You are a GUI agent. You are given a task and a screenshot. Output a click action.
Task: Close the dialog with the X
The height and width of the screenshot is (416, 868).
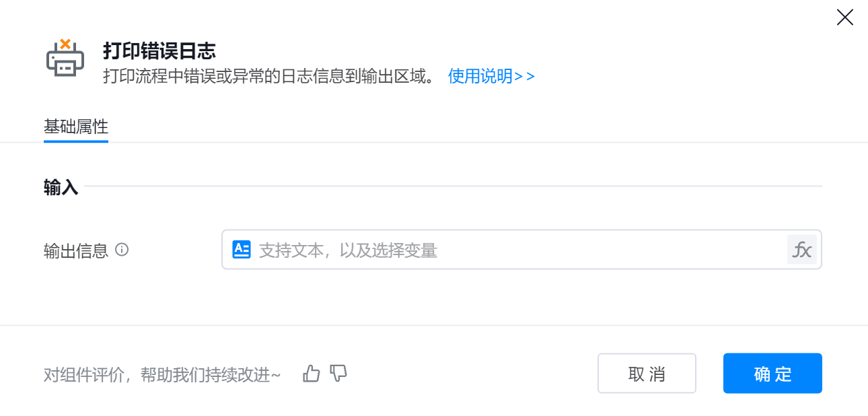[844, 18]
